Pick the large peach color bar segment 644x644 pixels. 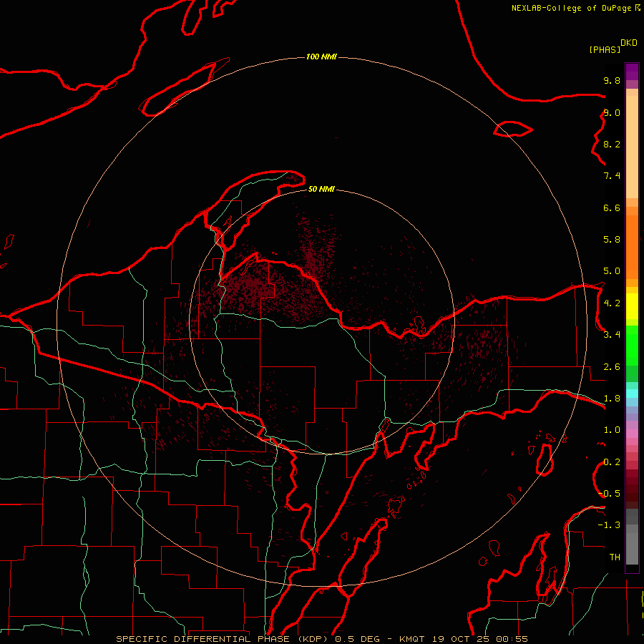[632, 147]
